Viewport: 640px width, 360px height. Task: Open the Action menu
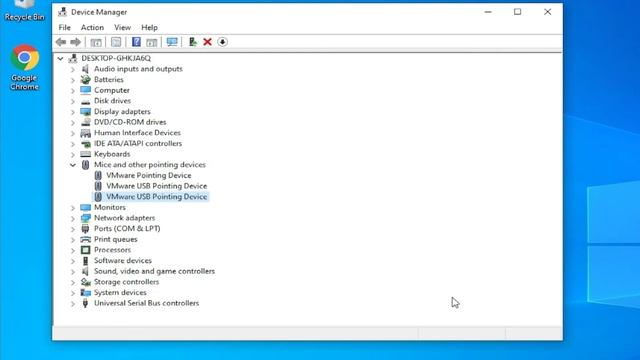tap(92, 27)
